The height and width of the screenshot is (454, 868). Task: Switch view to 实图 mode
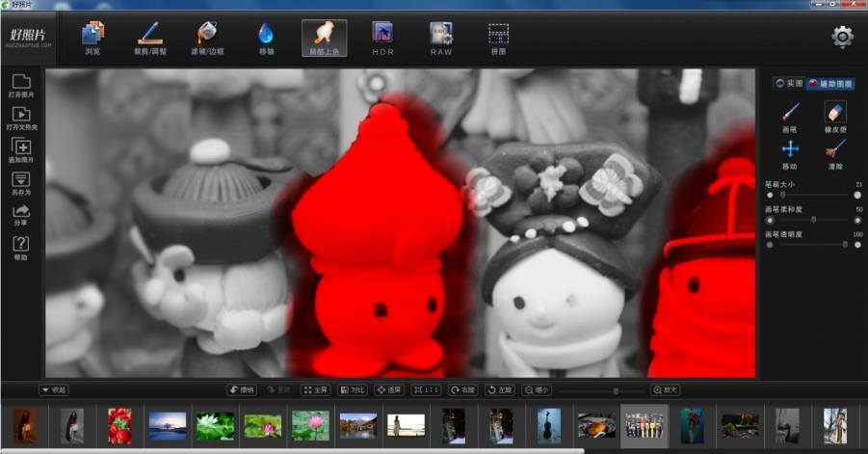(789, 84)
